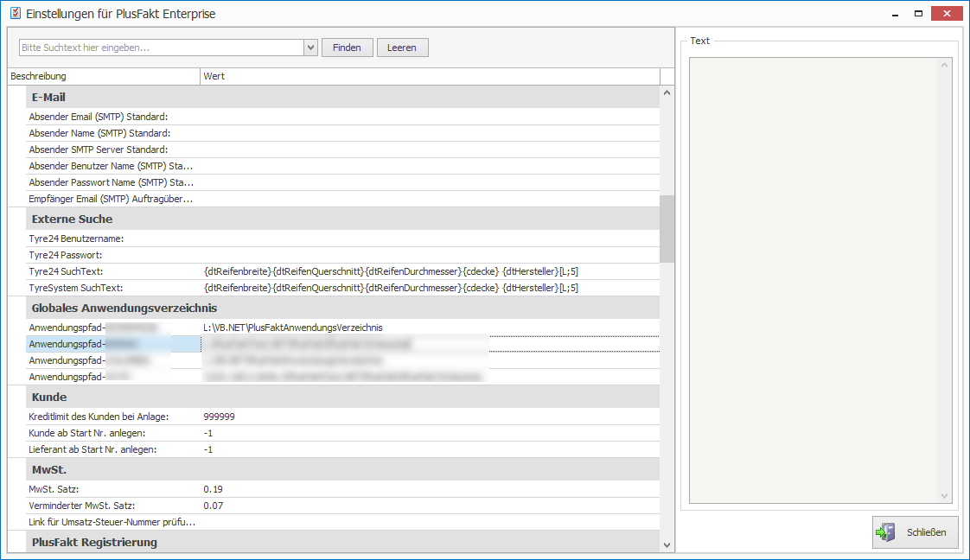
Task: Select 'Kreditlimit des Kunden bei Anlage:' row
Action: click(342, 417)
